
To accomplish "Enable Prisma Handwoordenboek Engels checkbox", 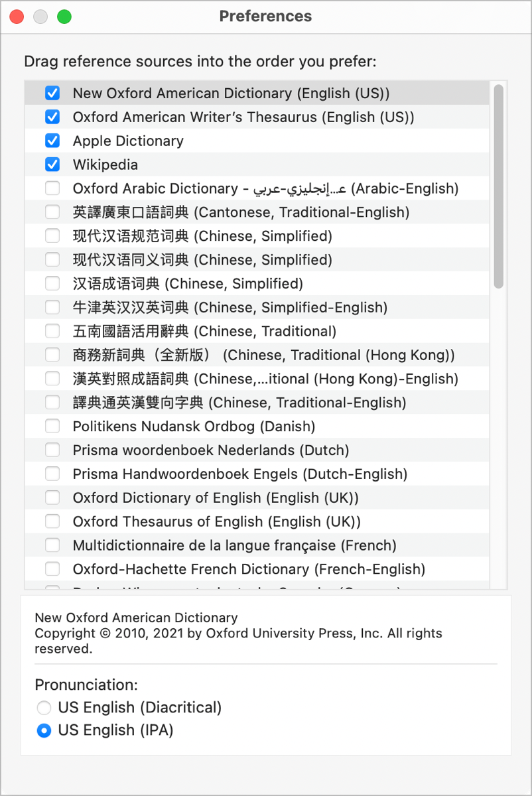I will click(52, 474).
